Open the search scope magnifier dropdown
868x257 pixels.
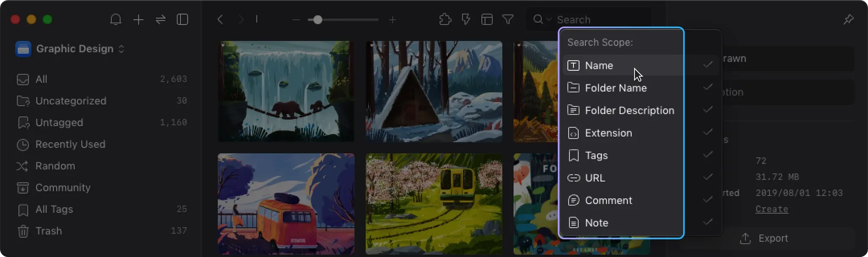542,19
